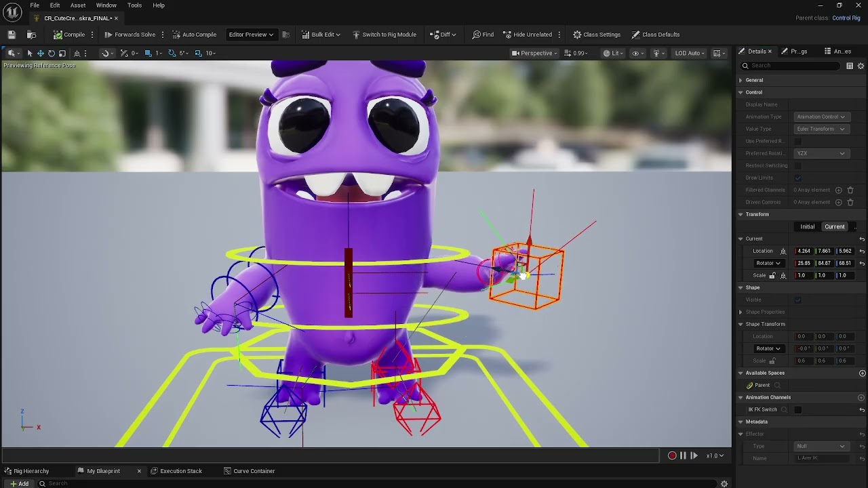Open the Window menu

[x=106, y=5]
